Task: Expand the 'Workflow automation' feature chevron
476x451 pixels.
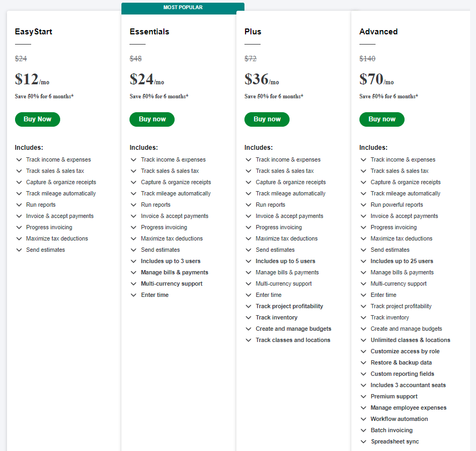Action: 364,419
